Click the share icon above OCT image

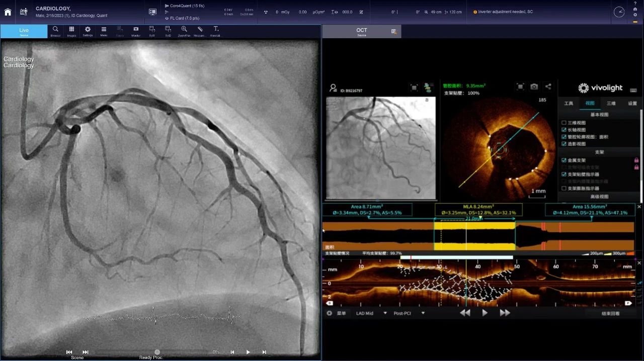[548, 87]
